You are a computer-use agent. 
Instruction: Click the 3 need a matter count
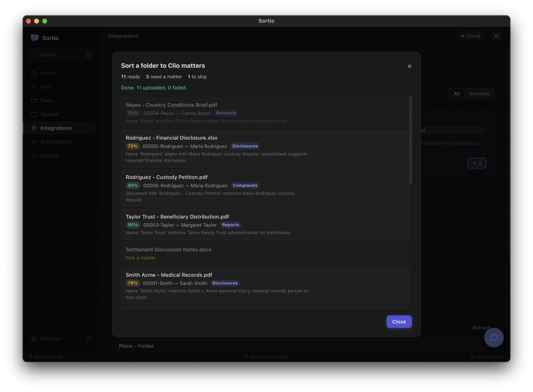pos(164,77)
